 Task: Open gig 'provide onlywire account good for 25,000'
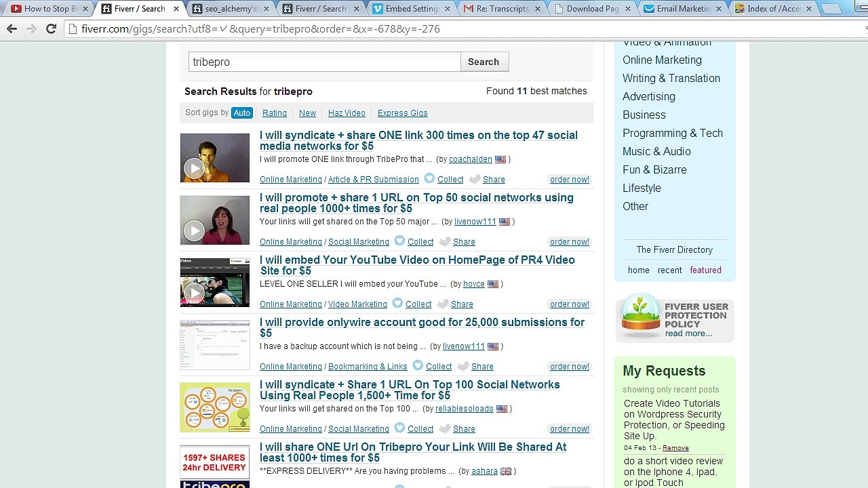click(422, 327)
